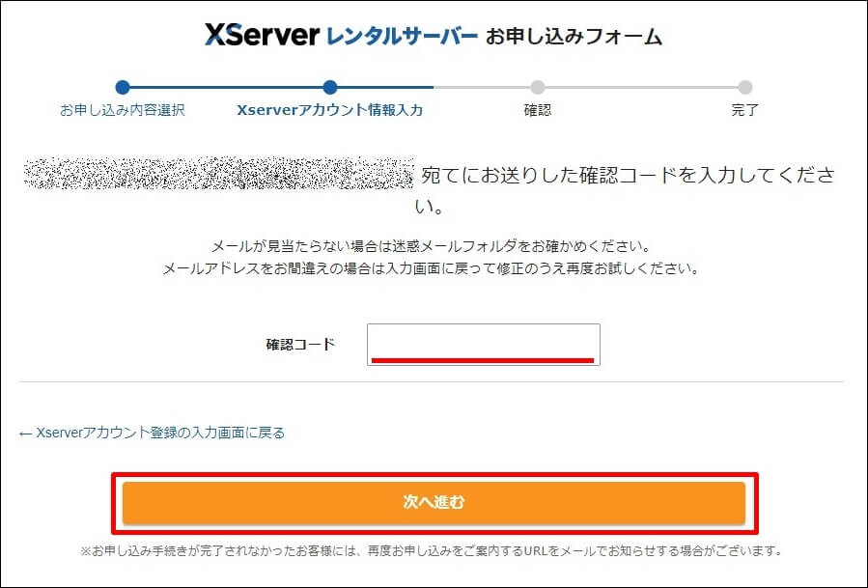Screen dimensions: 868x588
Task: Click the ※お申し込み手続き footnote text
Action: [x=432, y=551]
